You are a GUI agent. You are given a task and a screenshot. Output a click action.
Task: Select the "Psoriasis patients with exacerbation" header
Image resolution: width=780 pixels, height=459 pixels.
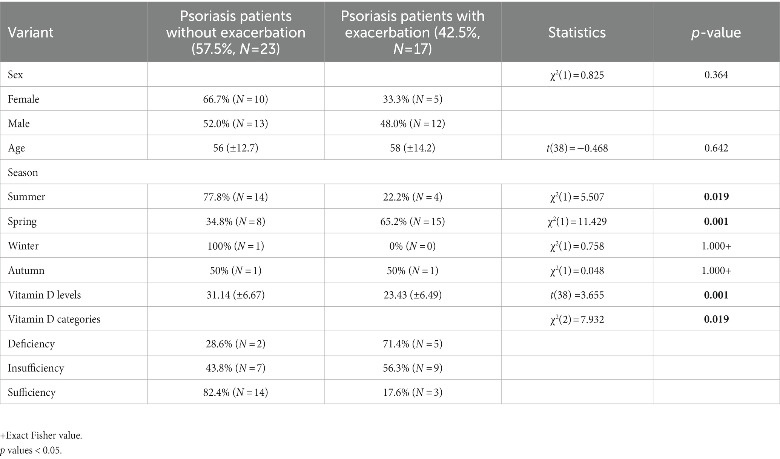(412, 32)
